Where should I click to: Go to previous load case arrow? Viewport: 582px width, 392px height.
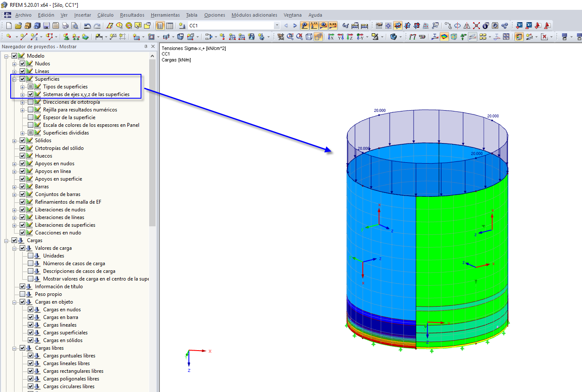(x=286, y=26)
